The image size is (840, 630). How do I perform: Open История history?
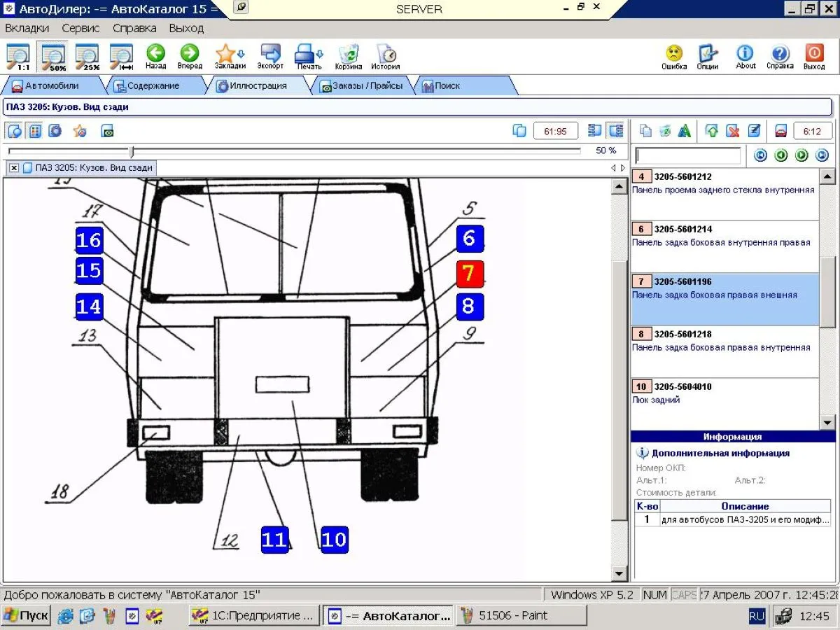tap(386, 57)
